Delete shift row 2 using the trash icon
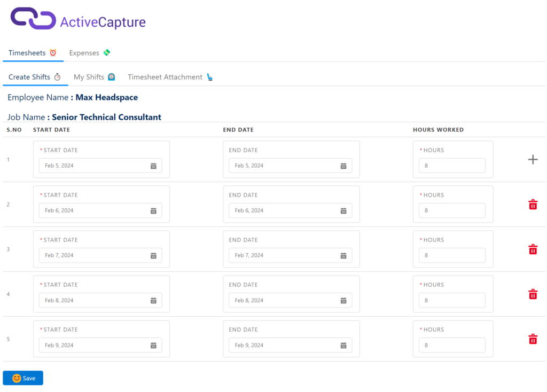Image resolution: width=547 pixels, height=392 pixels. tap(532, 204)
